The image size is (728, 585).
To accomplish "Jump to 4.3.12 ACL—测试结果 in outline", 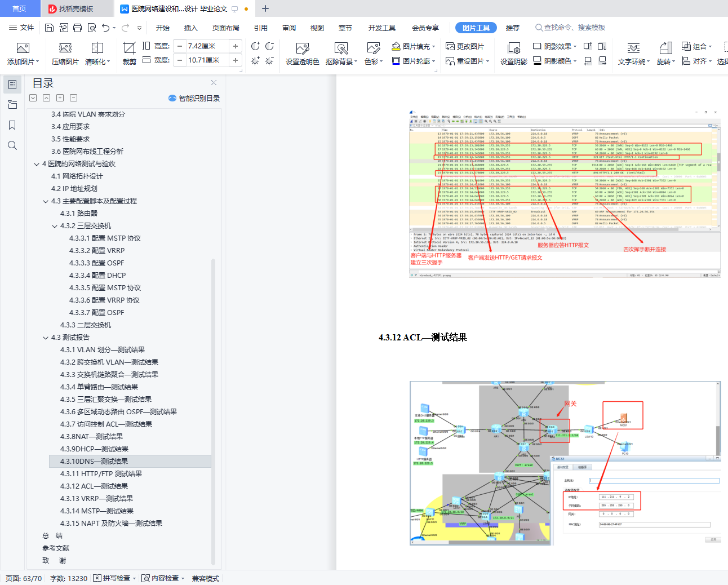I will coord(94,486).
